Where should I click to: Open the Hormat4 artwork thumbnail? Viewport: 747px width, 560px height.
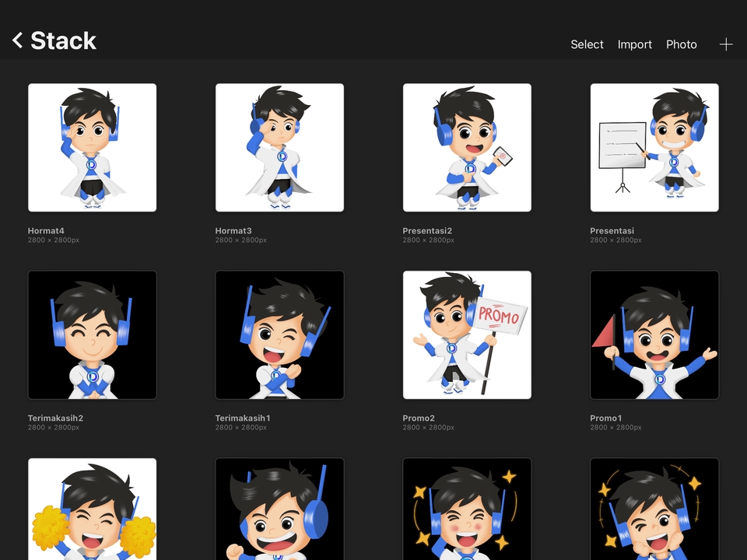pyautogui.click(x=93, y=148)
